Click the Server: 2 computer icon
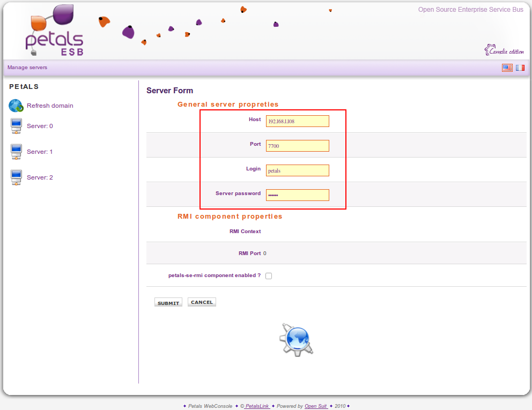 click(x=16, y=177)
